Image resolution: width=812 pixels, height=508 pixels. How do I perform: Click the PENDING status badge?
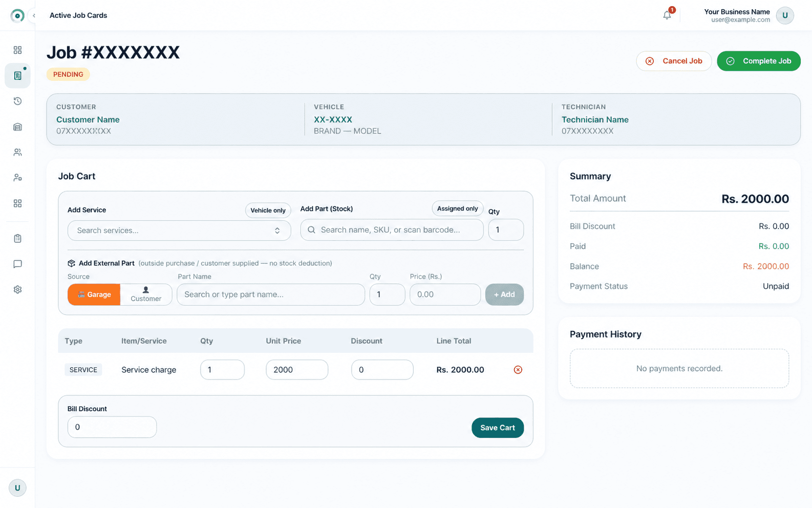[68, 74]
